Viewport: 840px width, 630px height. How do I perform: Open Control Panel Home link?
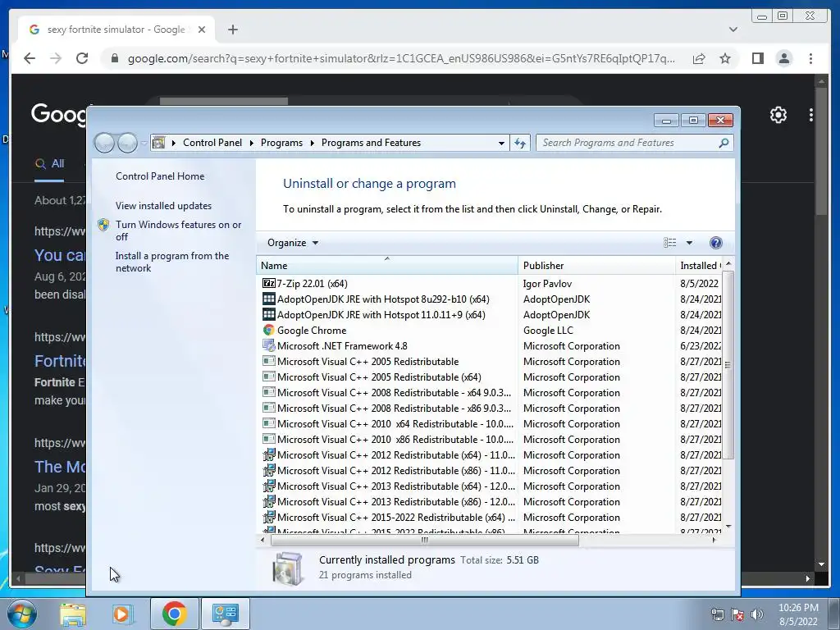pyautogui.click(x=160, y=176)
